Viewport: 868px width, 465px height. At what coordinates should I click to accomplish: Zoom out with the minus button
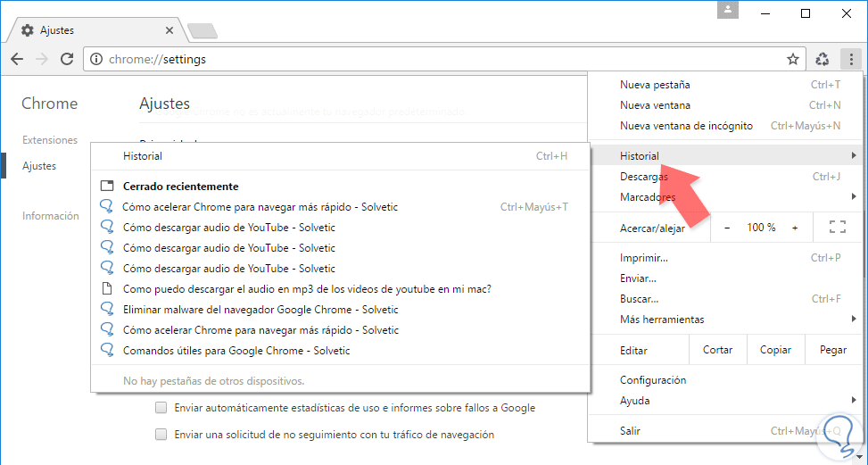coord(727,228)
